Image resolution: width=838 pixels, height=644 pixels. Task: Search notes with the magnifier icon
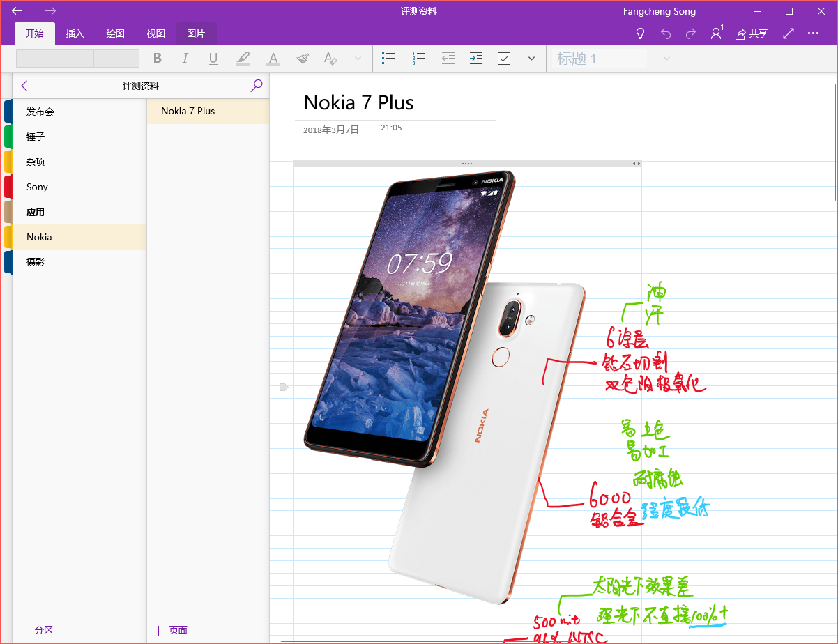(x=257, y=86)
